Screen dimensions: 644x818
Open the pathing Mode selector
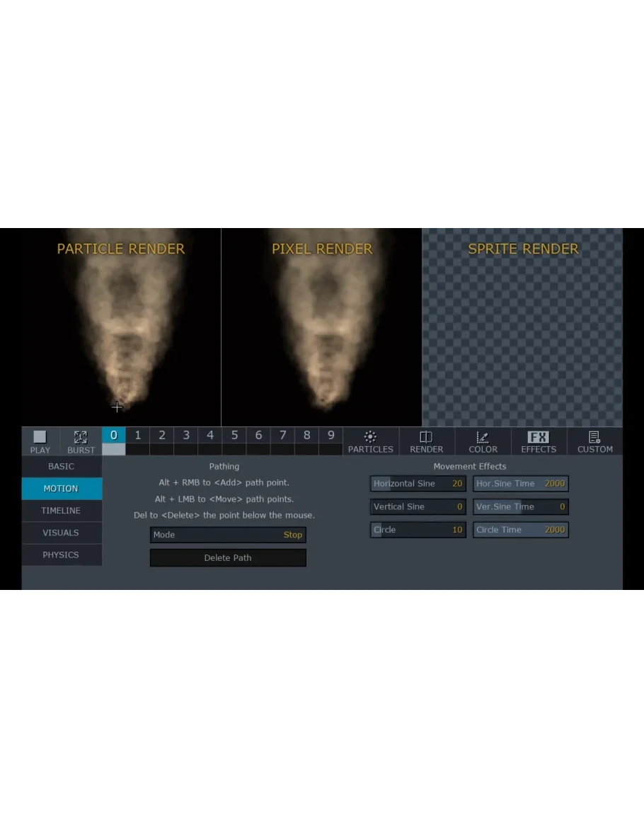tap(228, 535)
